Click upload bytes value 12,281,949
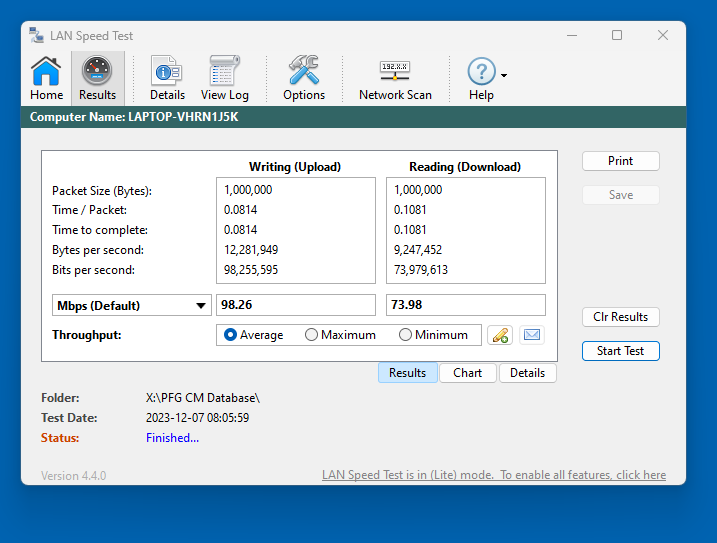The height and width of the screenshot is (543, 717). pyautogui.click(x=251, y=250)
